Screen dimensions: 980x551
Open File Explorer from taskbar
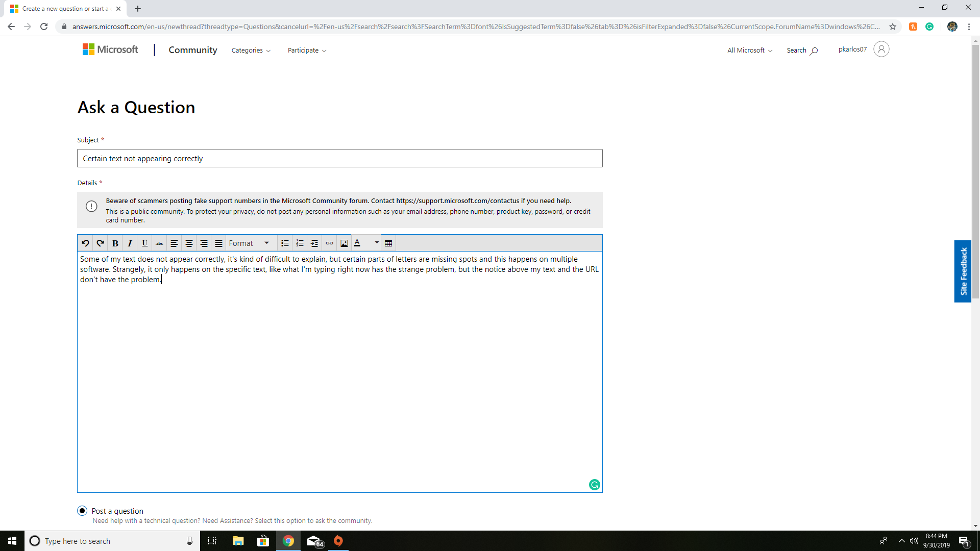tap(238, 541)
